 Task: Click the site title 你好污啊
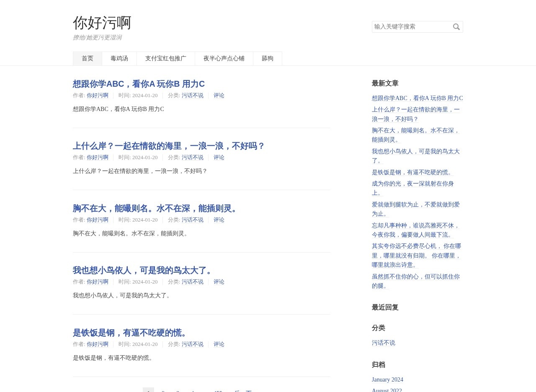click(102, 23)
